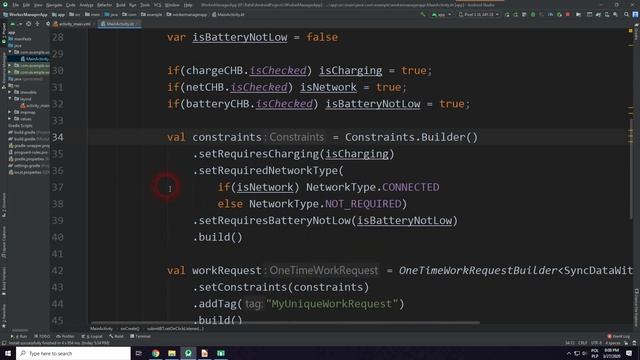Screen dimensions: 640x360
Task: Click 'isBatteryNotLow' variable on line 28
Action: click(240, 37)
